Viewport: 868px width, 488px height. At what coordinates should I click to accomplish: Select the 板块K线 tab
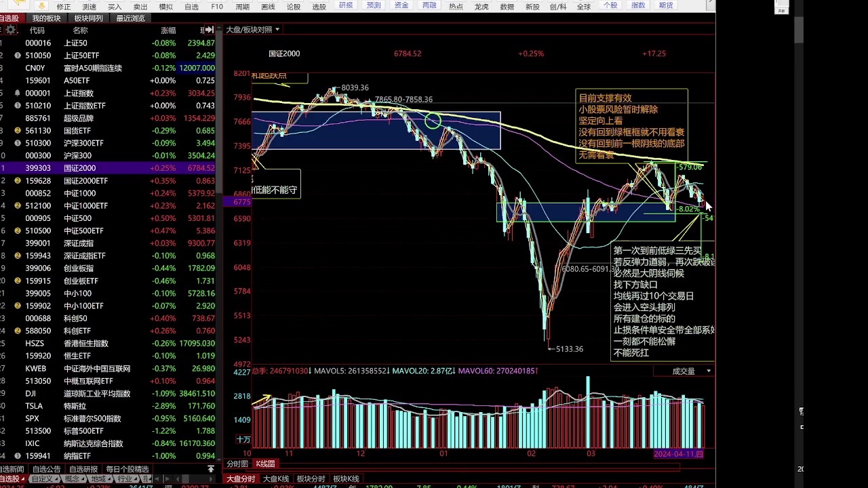pos(346,479)
